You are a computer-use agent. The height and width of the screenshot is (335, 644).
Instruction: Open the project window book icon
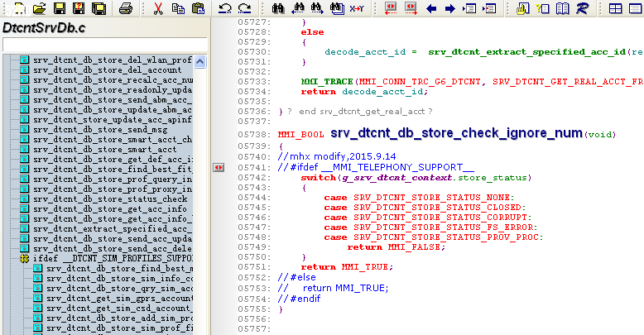pos(562,7)
